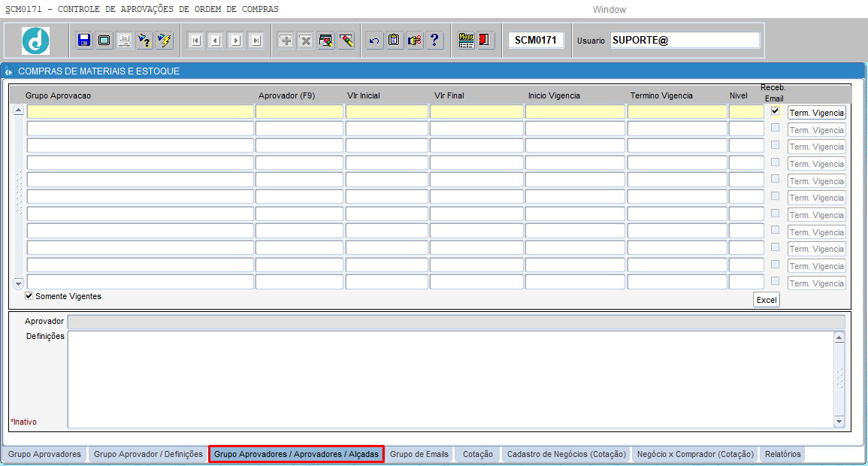Screen dimensions: 868x466
Task: Click Term. Vigencia button in second row
Action: click(x=816, y=130)
